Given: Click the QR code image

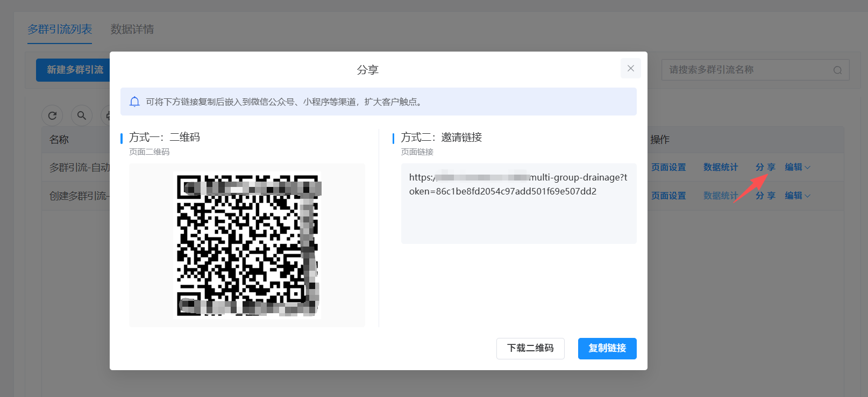Looking at the screenshot, I should (x=247, y=245).
